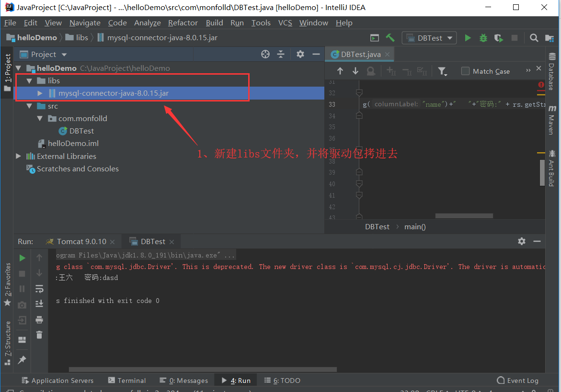This screenshot has width=561, height=392.
Task: Run with Coverage shield icon
Action: click(x=498, y=38)
